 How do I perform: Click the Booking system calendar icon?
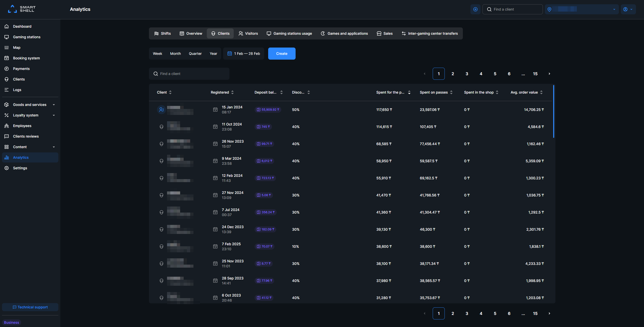(7, 58)
